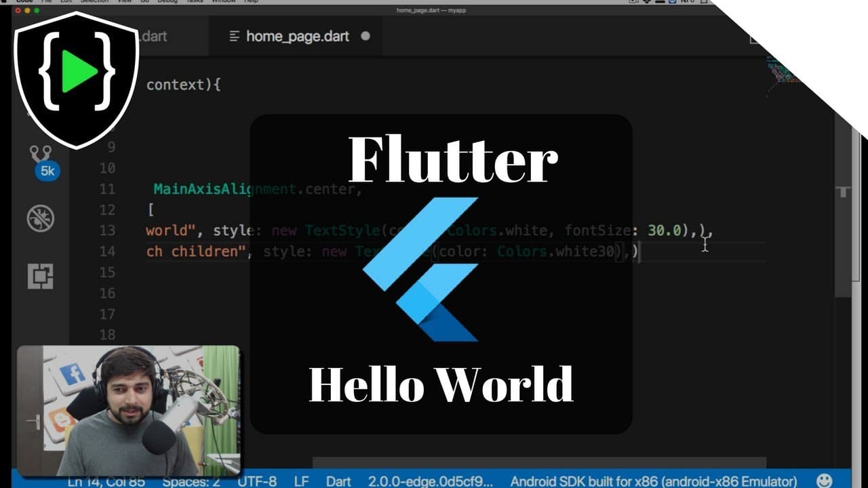
Task: Click the Dart language mode in status bar
Action: [x=338, y=481]
